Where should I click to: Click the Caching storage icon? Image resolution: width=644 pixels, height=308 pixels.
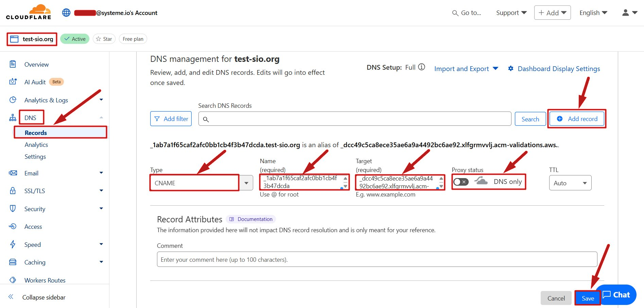pos(13,262)
